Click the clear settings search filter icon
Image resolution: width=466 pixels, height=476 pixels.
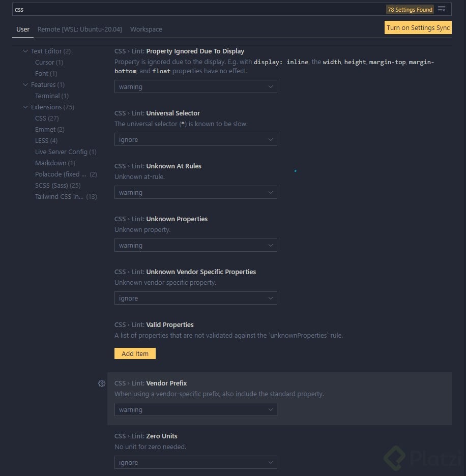(x=442, y=9)
